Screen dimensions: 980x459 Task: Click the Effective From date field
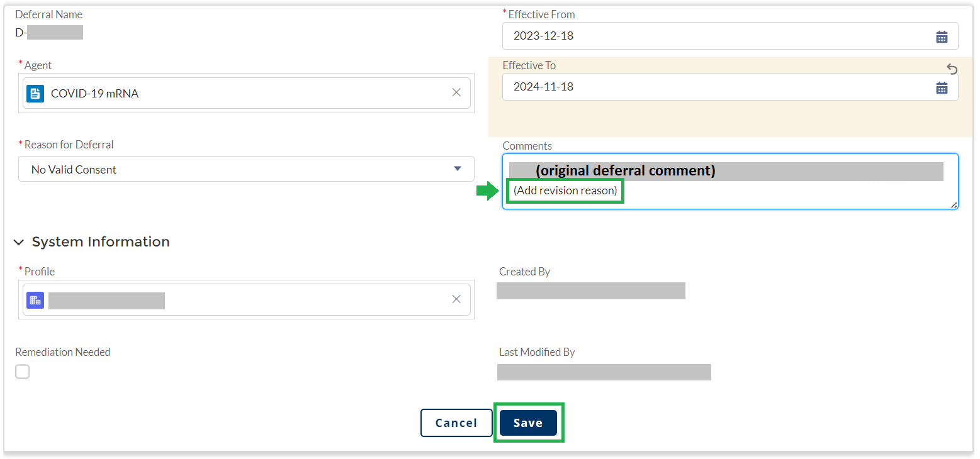pos(730,36)
